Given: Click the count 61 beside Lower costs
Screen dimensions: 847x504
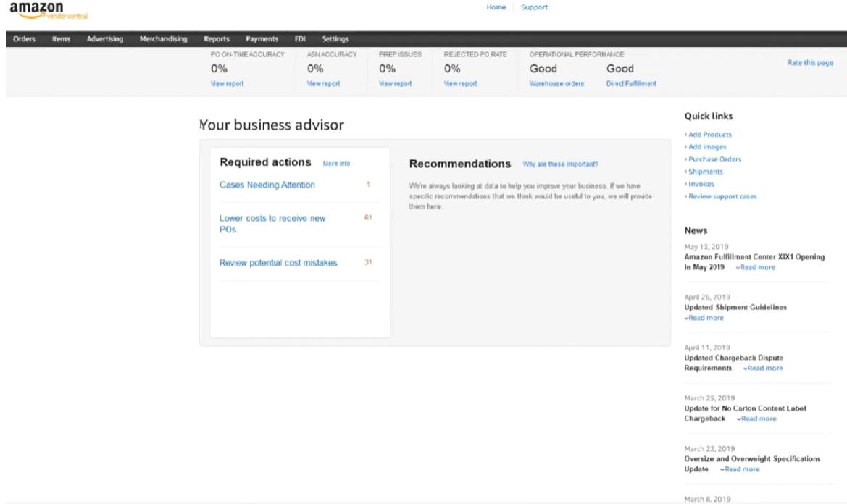Looking at the screenshot, I should tap(368, 217).
